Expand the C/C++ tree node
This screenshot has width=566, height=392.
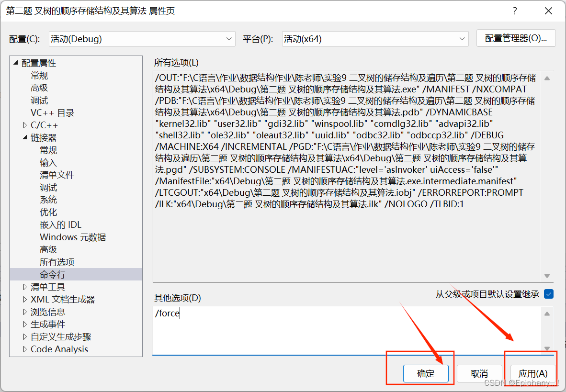(x=24, y=125)
